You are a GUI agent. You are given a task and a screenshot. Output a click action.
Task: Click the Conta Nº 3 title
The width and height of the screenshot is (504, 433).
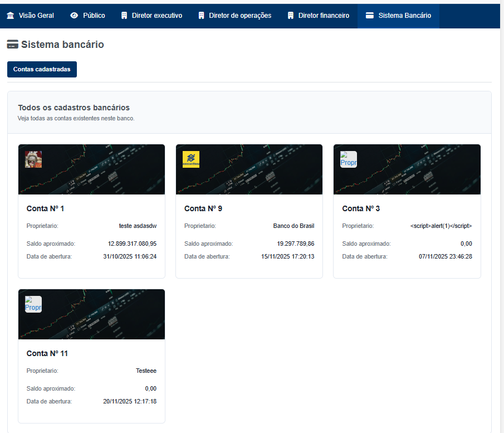pyautogui.click(x=361, y=208)
